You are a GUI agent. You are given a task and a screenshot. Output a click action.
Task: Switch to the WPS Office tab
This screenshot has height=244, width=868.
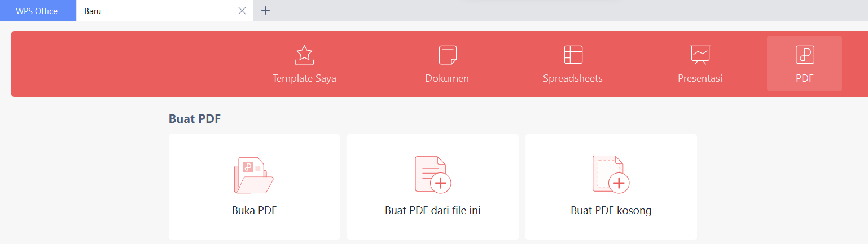(x=37, y=11)
